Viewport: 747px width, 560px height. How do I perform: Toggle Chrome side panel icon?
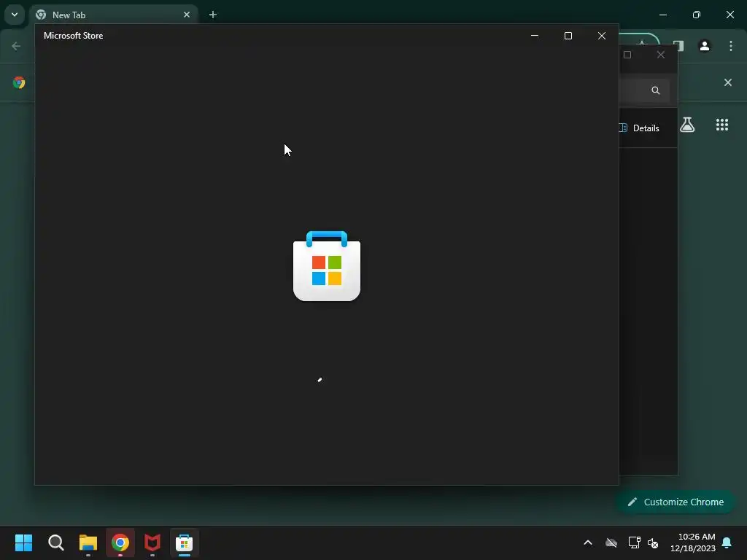click(x=678, y=46)
